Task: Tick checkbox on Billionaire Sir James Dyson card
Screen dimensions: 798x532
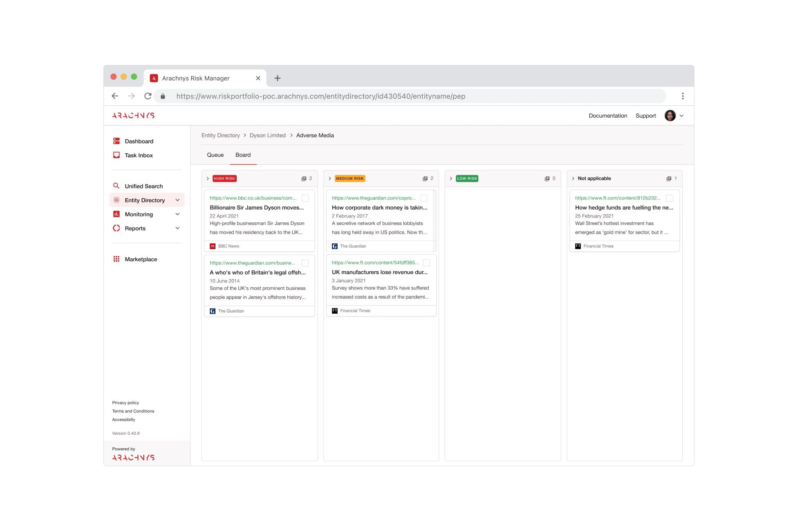Action: click(x=305, y=198)
